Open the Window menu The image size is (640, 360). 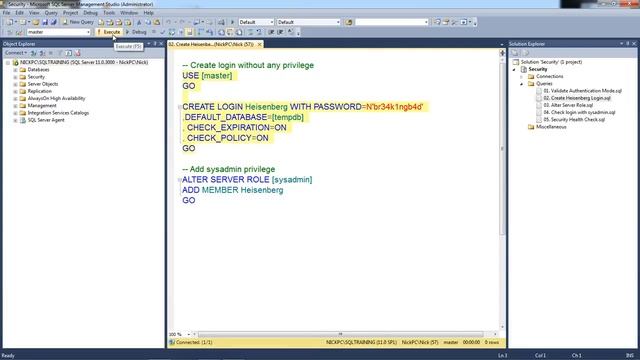click(x=129, y=13)
